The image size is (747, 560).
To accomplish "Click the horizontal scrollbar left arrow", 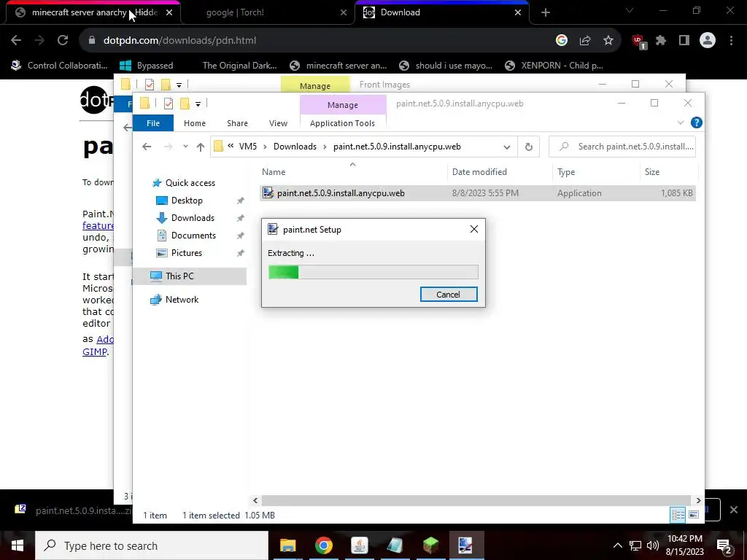I will coord(255,500).
